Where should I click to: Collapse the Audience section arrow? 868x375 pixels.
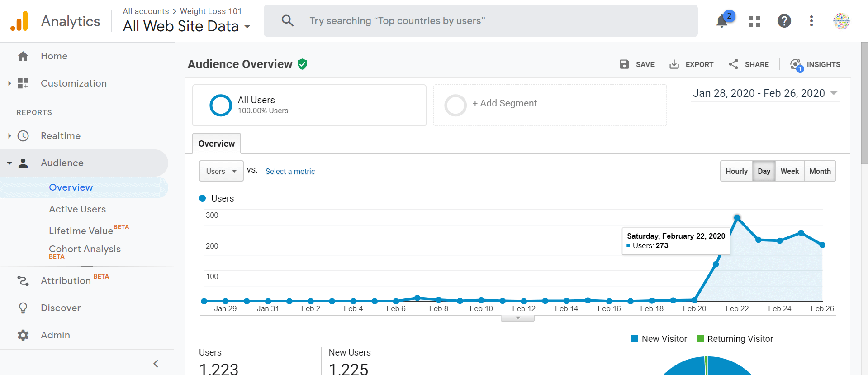coord(9,163)
